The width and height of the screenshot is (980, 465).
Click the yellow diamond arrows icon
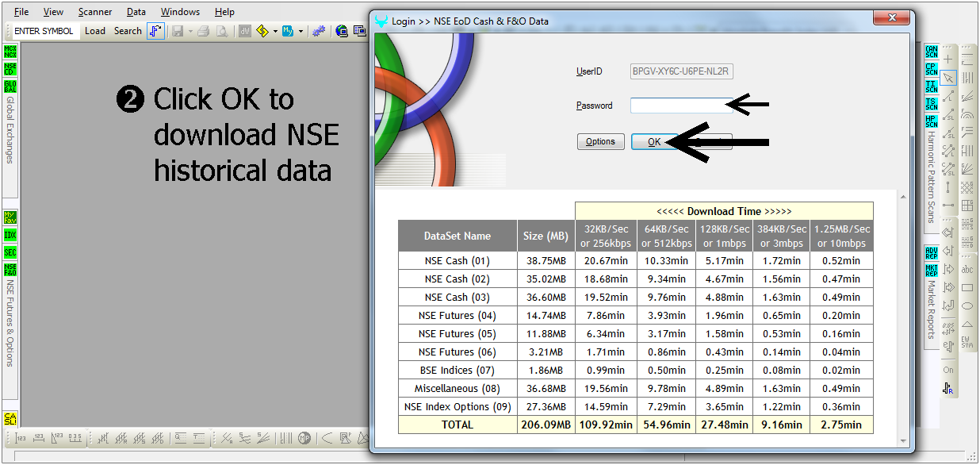262,31
